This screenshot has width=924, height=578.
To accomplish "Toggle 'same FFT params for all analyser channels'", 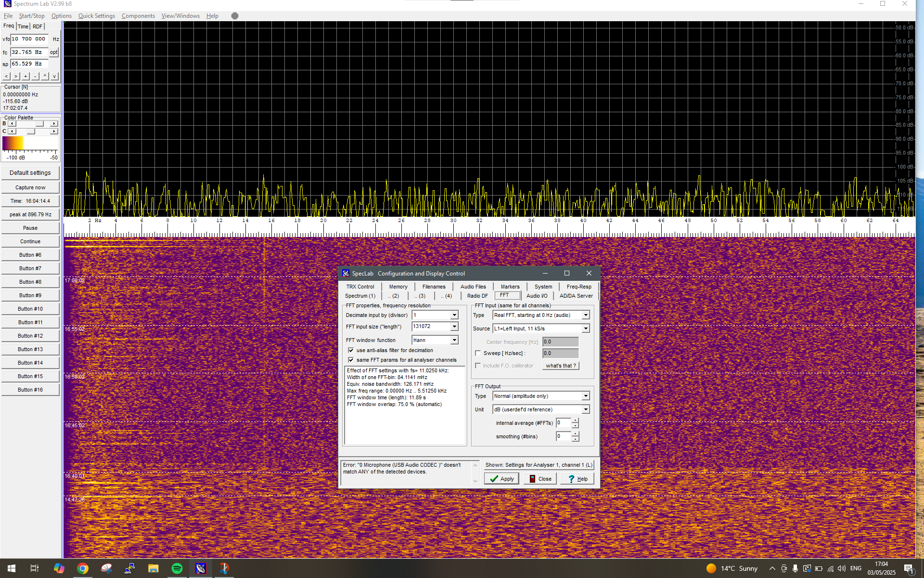I will 351,360.
